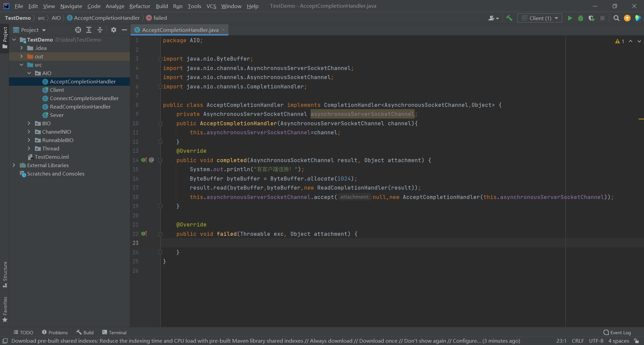Open the Favorites tool window side tab
Screen dimensions: 644x345
point(5,309)
